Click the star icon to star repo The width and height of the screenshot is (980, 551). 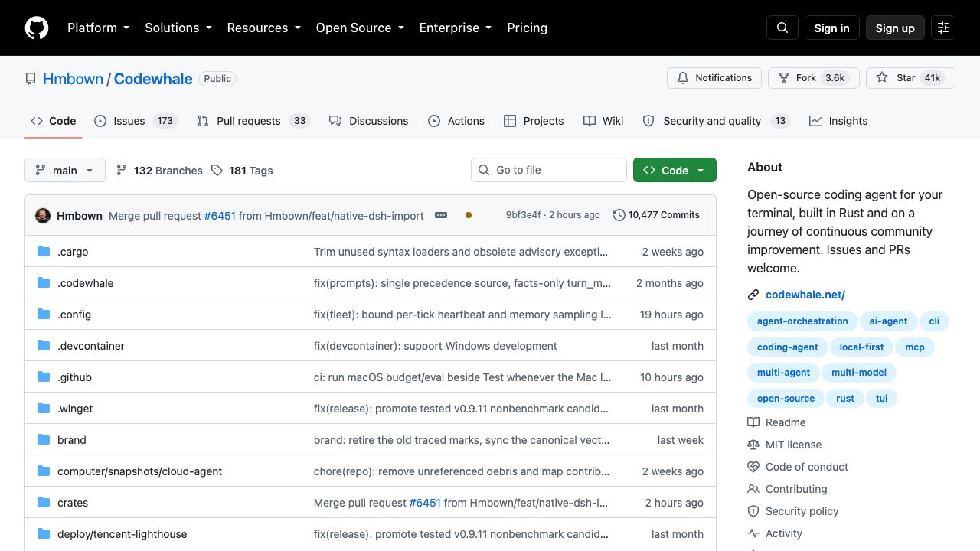pos(882,78)
